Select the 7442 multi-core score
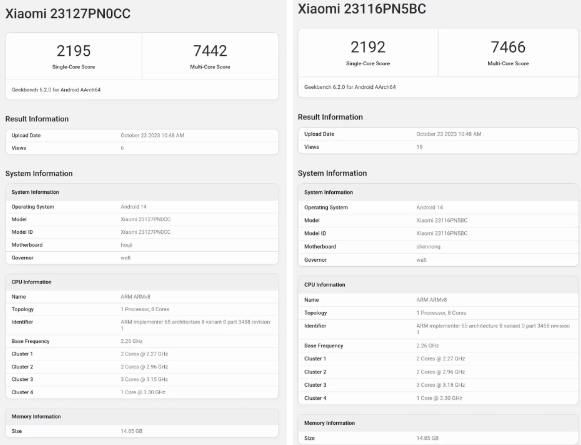Image resolution: width=581 pixels, height=445 pixels. [x=210, y=51]
